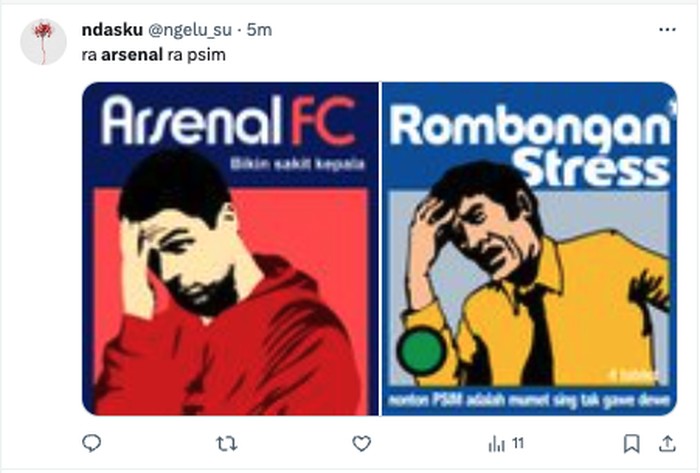
Task: Open tweet analytics bar chart icon
Action: click(x=497, y=443)
